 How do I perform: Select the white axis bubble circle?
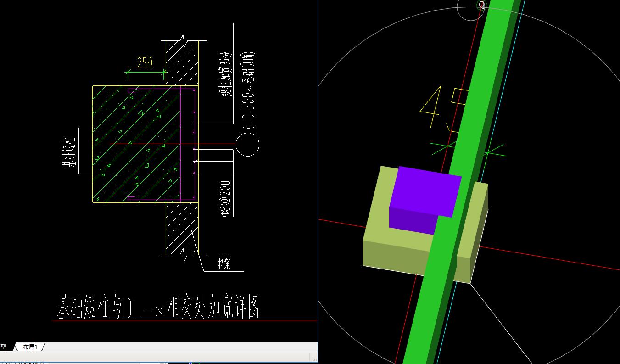pyautogui.click(x=247, y=145)
